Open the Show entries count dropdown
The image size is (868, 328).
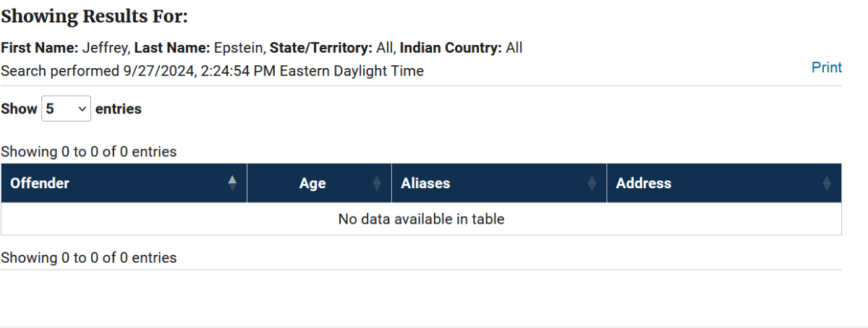click(x=66, y=109)
